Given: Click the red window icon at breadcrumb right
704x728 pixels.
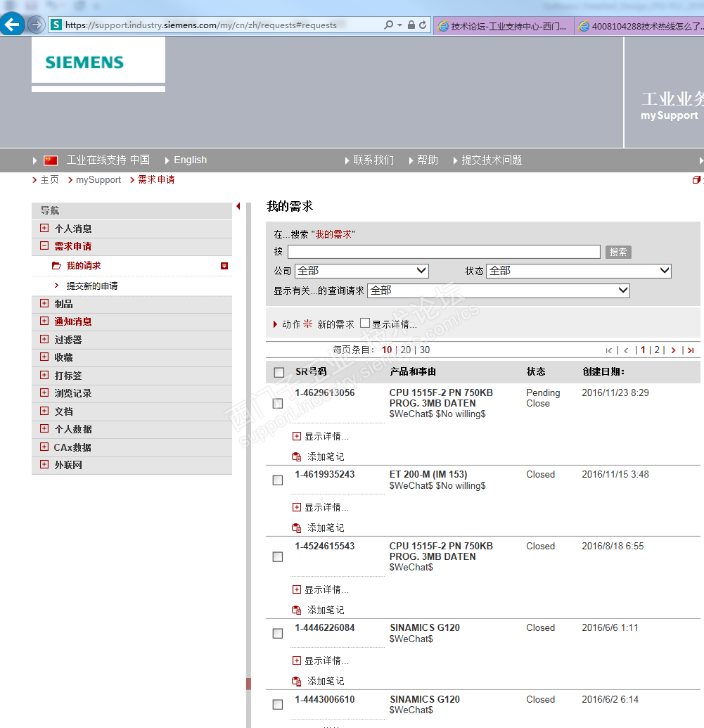Looking at the screenshot, I should pyautogui.click(x=696, y=179).
